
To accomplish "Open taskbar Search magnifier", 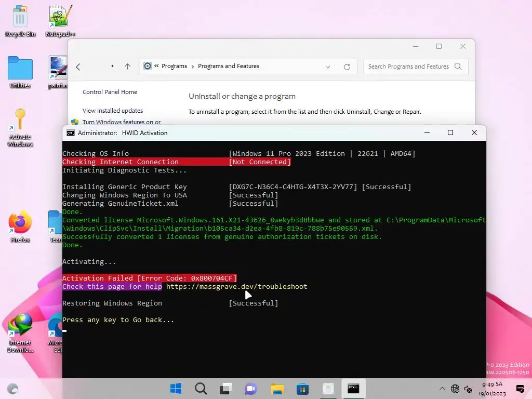I will pos(201,389).
